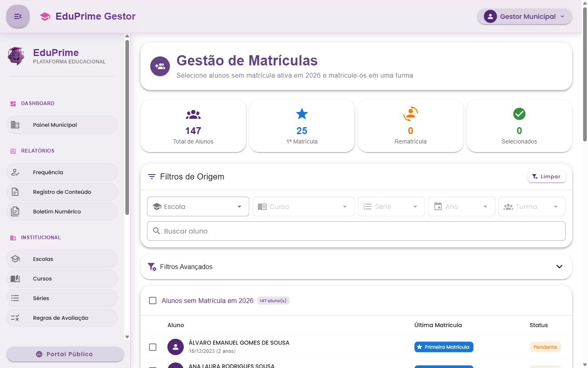This screenshot has width=588, height=368.
Task: Click the Limpar filters button
Action: coord(547,176)
